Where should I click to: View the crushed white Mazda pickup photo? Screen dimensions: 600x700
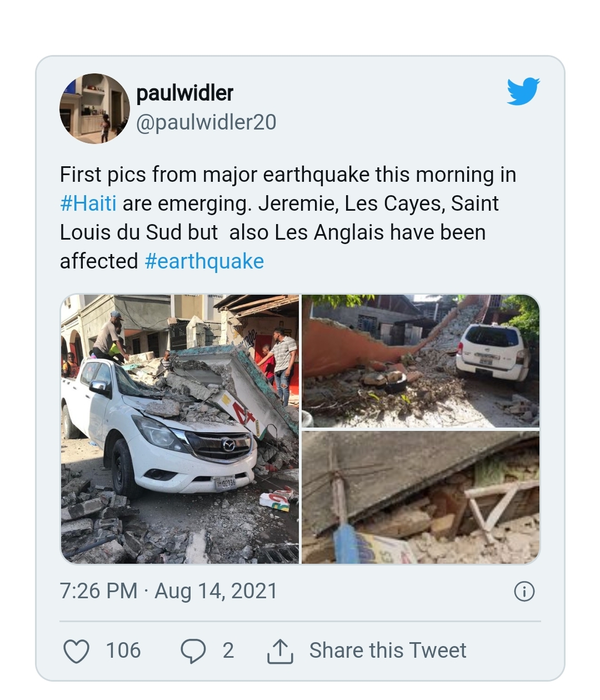[180, 429]
